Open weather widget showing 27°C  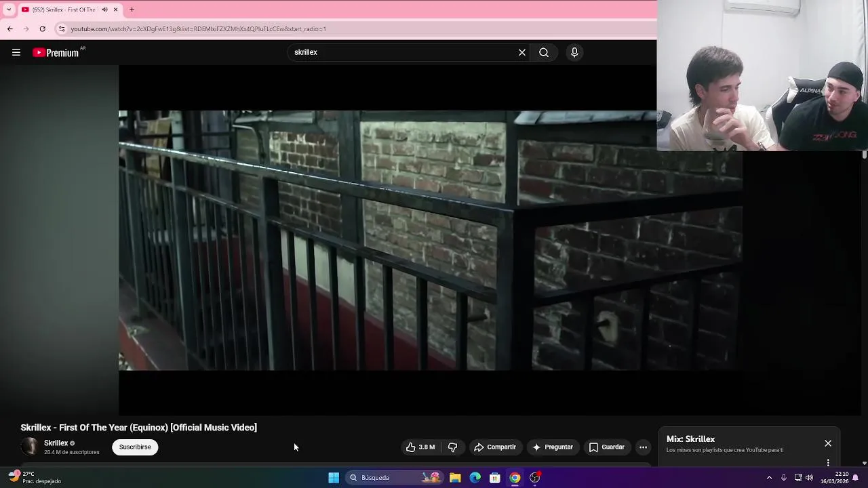[x=35, y=478]
